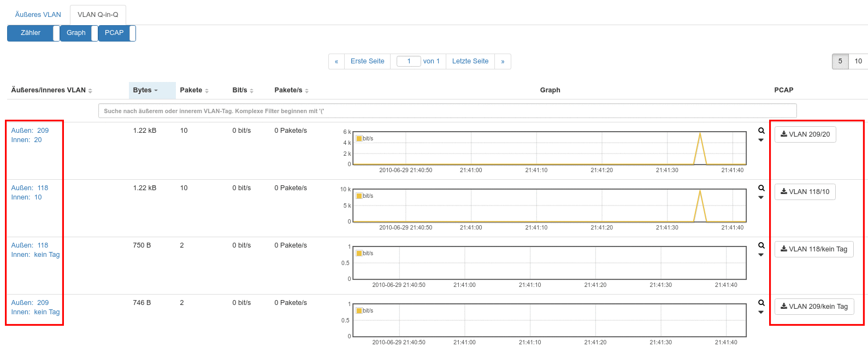Screen dimensions: 868x364
Task: Click the VLAN-Tag search filter field
Action: [447, 111]
